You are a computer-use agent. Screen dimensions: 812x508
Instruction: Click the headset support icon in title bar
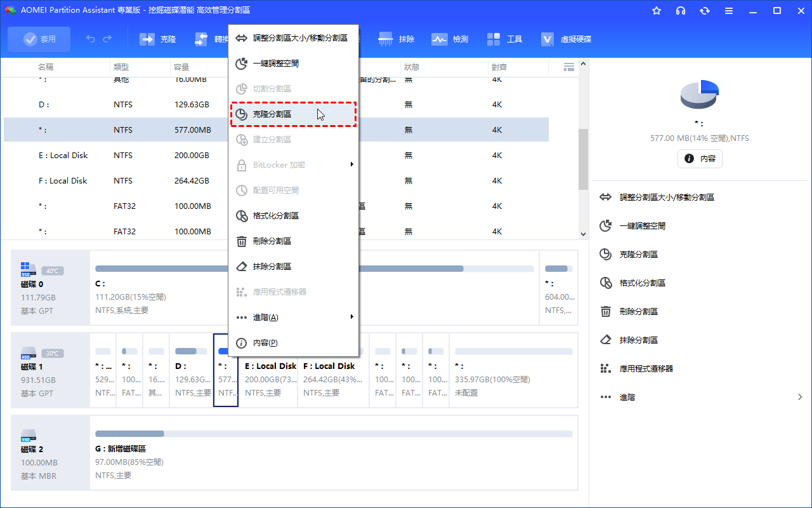(x=681, y=11)
